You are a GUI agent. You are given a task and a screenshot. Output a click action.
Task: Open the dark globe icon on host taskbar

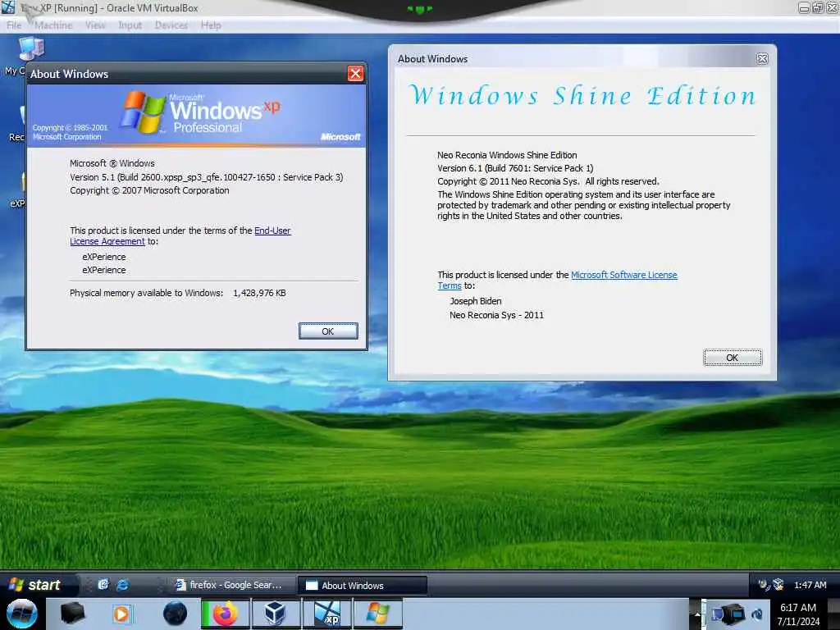175,614
